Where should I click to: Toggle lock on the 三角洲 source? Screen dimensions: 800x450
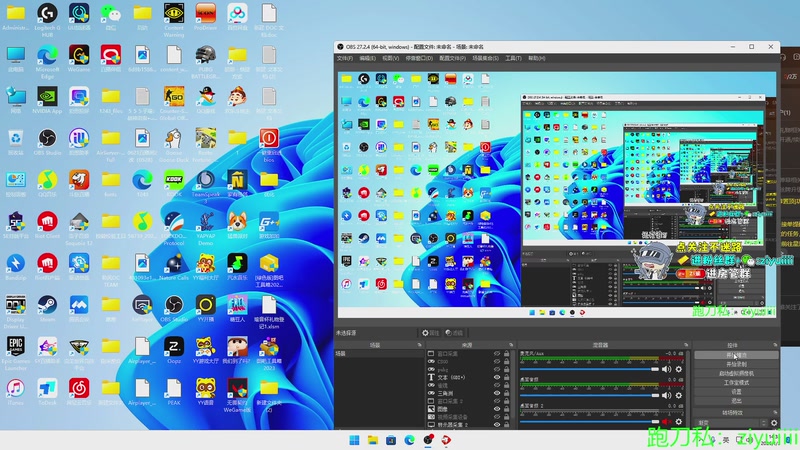point(507,393)
